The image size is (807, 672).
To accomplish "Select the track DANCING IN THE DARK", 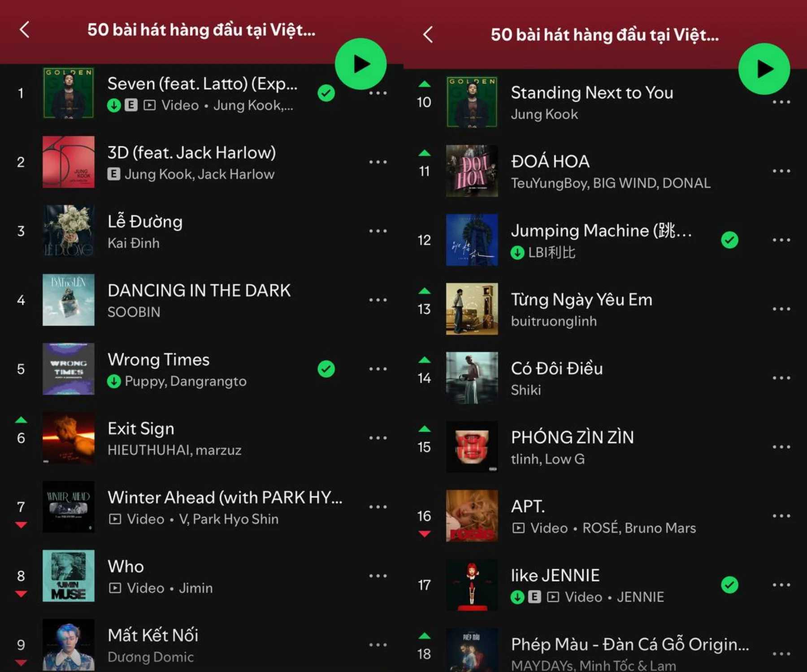I will pos(202,300).
